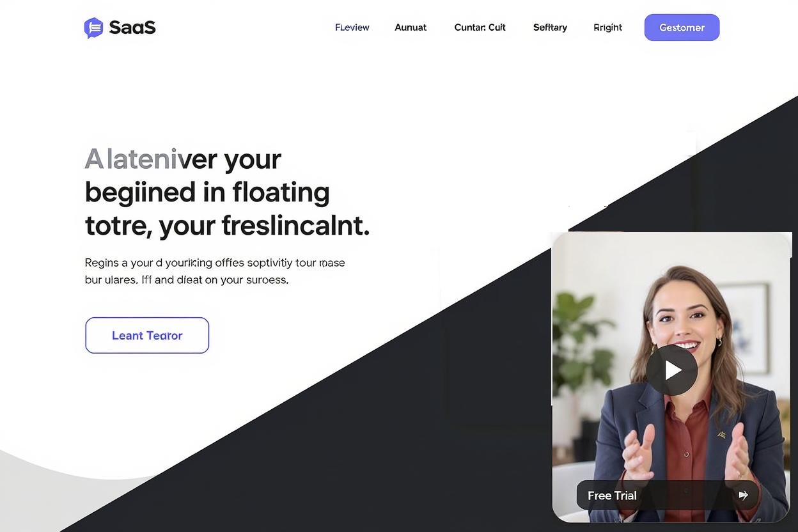Play the video with the play button
The width and height of the screenshot is (798, 532).
671,370
